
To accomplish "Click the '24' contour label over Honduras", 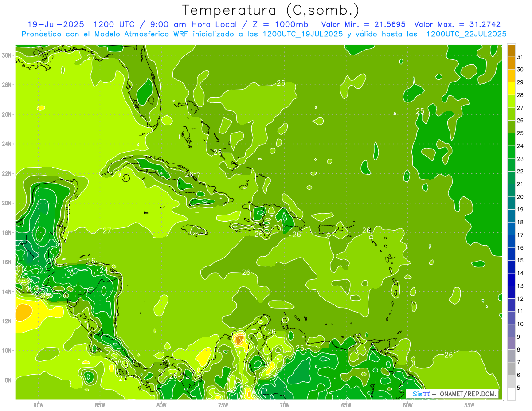I will [103, 270].
